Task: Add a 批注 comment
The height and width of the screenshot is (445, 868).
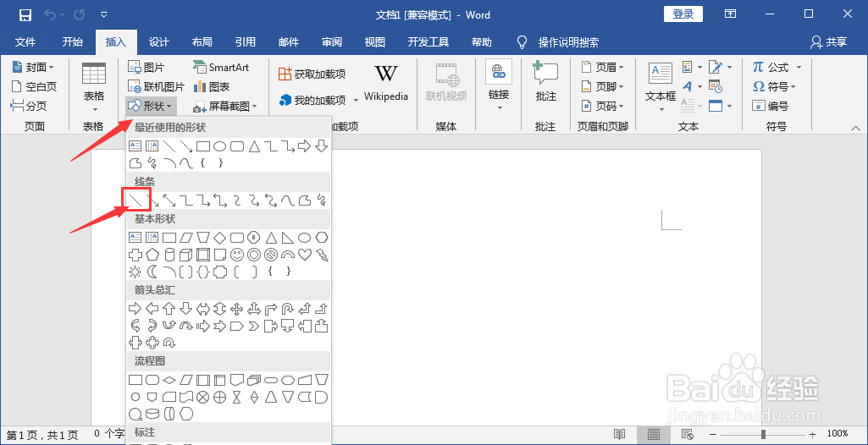Action: [546, 83]
